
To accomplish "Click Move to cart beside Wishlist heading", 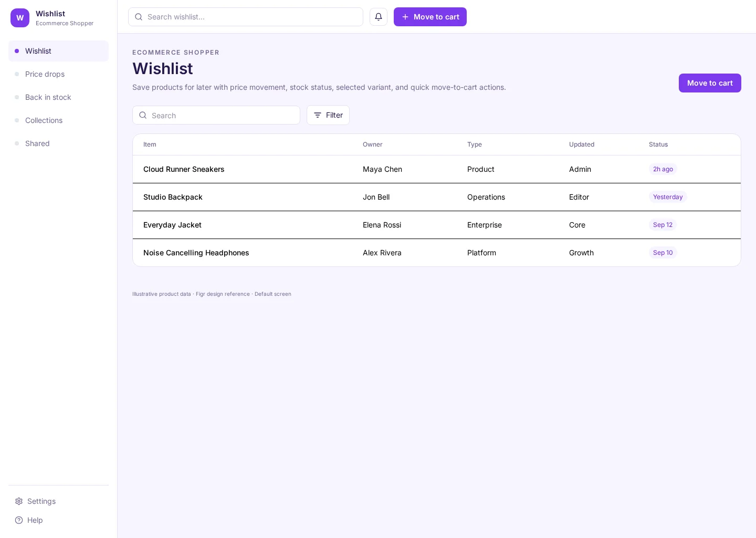I will coord(710,83).
